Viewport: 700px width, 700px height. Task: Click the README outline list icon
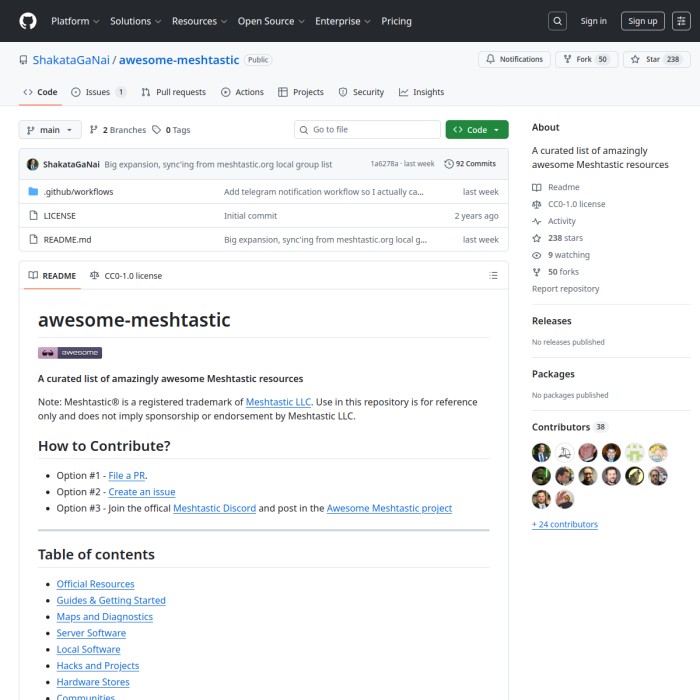click(x=493, y=275)
